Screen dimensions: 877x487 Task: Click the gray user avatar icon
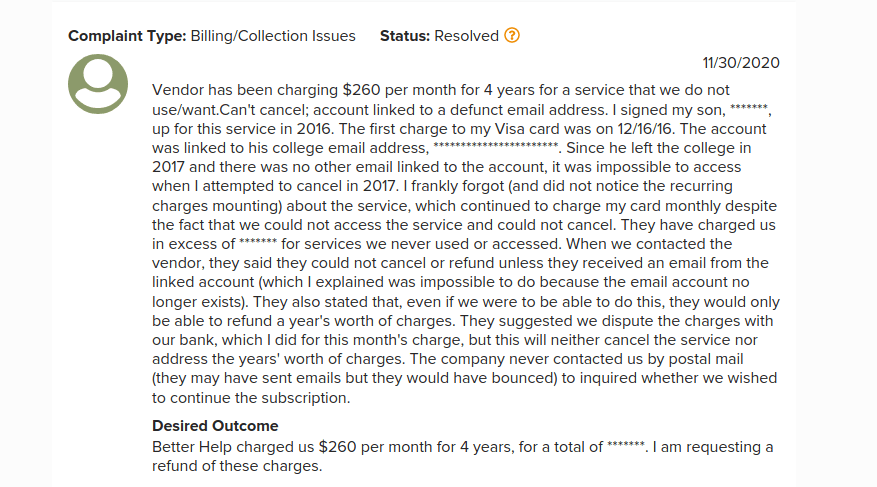coord(98,83)
